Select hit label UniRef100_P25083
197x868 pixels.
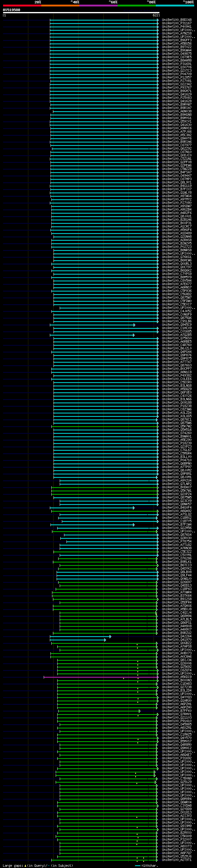(x=177, y=98)
